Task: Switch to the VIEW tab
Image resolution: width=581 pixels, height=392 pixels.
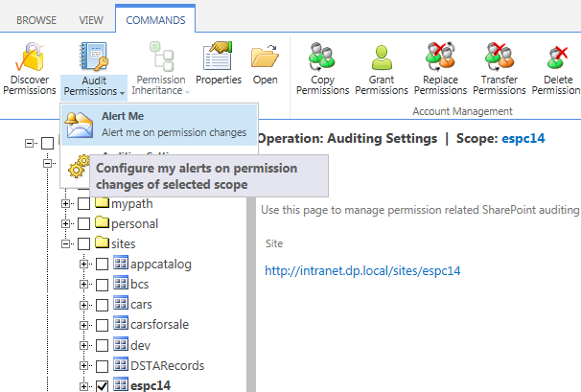Action: pyautogui.click(x=91, y=20)
